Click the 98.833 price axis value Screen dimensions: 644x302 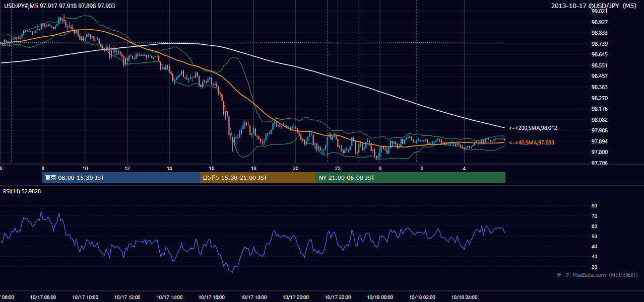coord(599,33)
